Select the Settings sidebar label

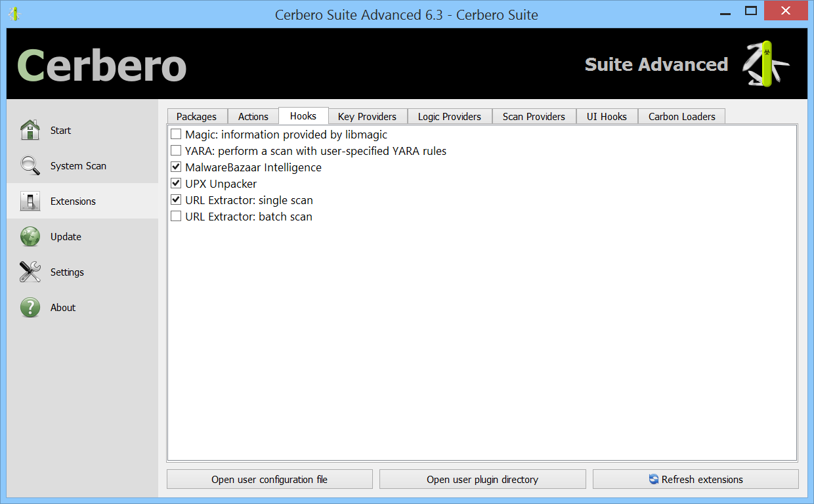(x=67, y=272)
